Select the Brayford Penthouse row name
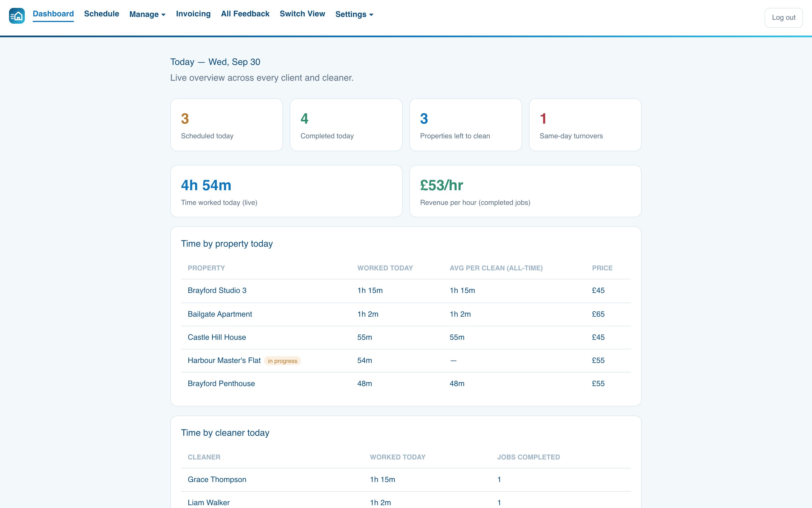812x508 pixels. (221, 384)
